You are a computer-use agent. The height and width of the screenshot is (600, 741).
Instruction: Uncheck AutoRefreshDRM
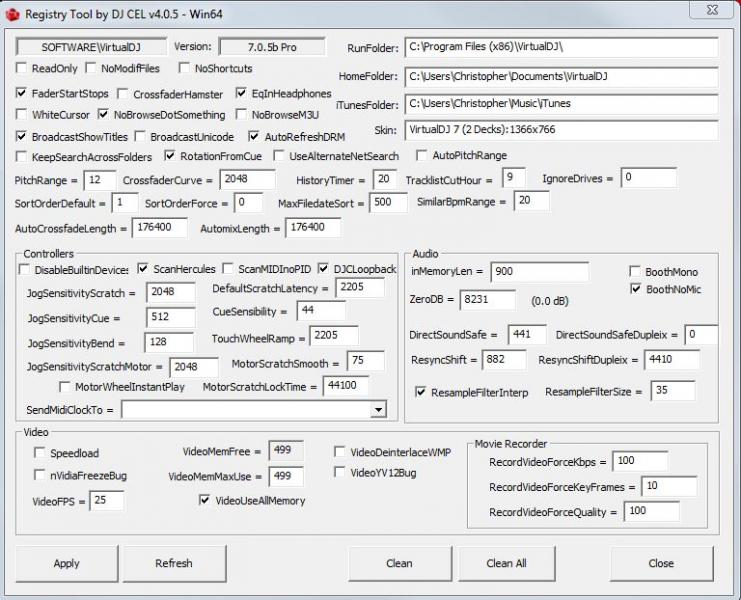tap(254, 136)
